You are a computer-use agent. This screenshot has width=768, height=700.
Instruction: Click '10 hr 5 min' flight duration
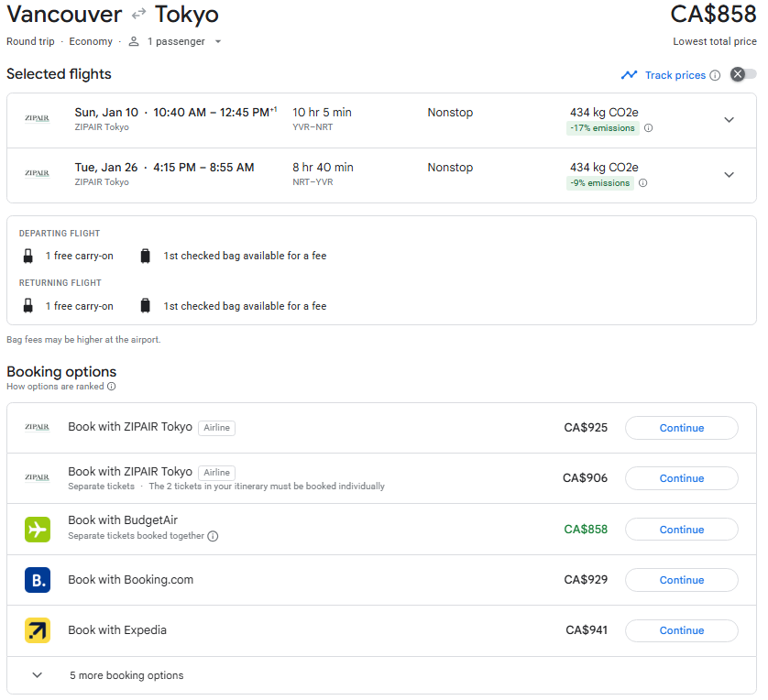(x=322, y=113)
